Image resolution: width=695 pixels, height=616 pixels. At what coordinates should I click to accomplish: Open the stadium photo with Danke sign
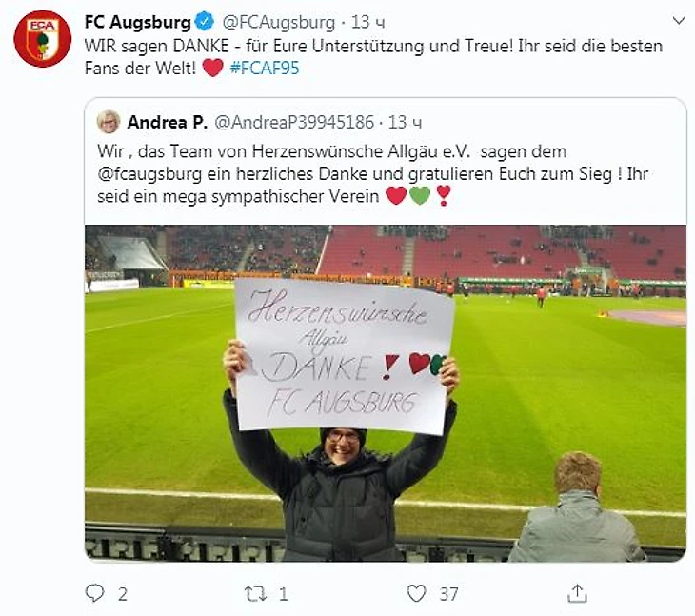386,393
